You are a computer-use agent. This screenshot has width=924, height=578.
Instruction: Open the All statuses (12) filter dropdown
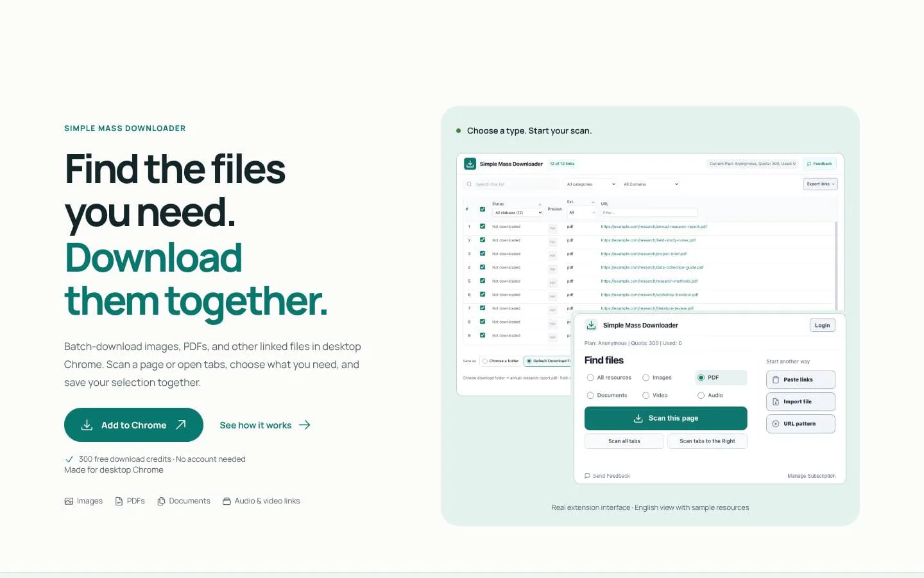[518, 213]
